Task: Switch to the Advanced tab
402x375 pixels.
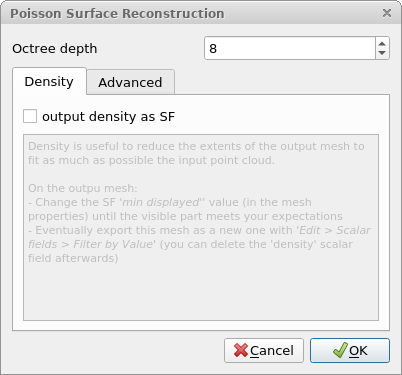Action: click(130, 82)
